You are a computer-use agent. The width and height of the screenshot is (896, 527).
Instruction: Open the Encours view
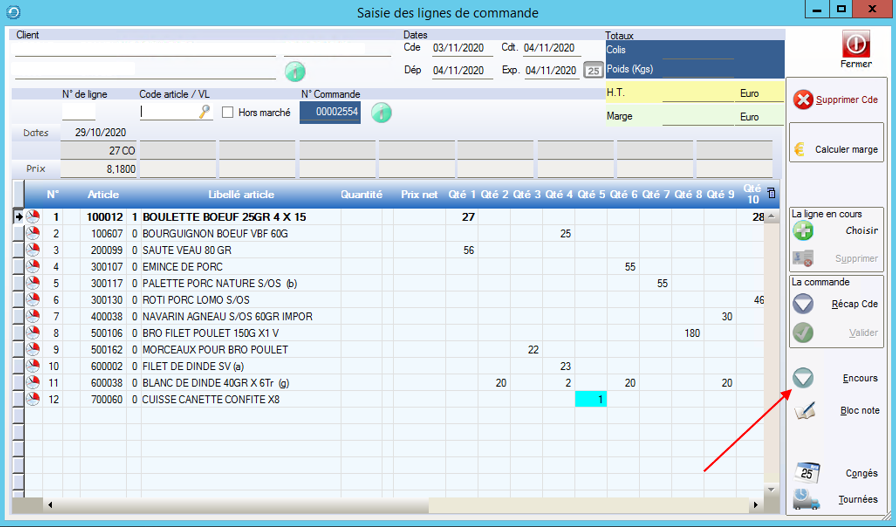835,378
